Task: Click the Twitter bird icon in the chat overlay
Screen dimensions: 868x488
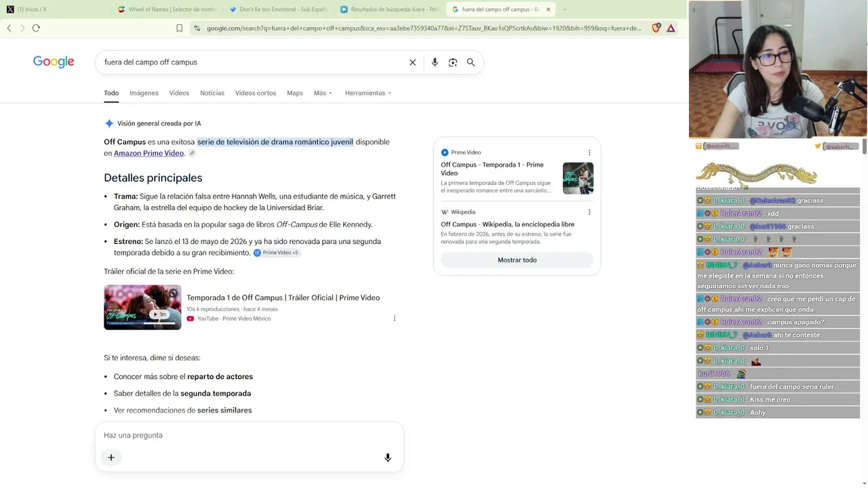Action: point(818,146)
